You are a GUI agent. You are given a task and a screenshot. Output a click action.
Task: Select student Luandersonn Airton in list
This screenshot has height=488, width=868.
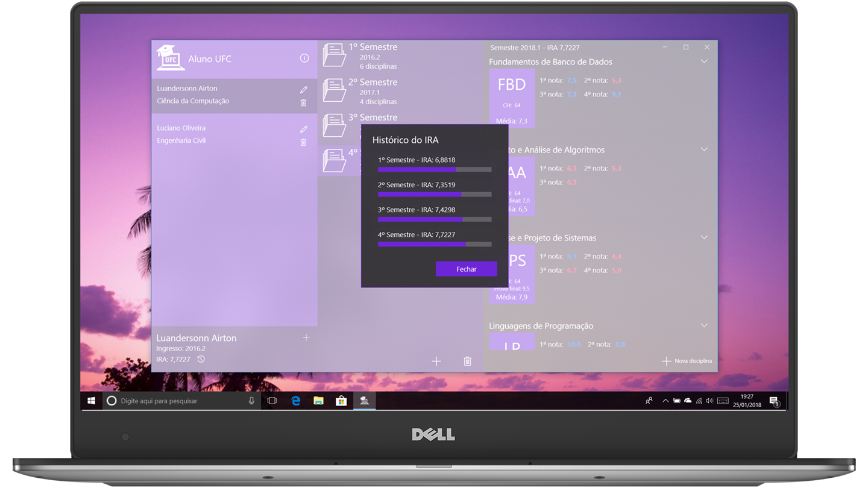pyautogui.click(x=234, y=95)
